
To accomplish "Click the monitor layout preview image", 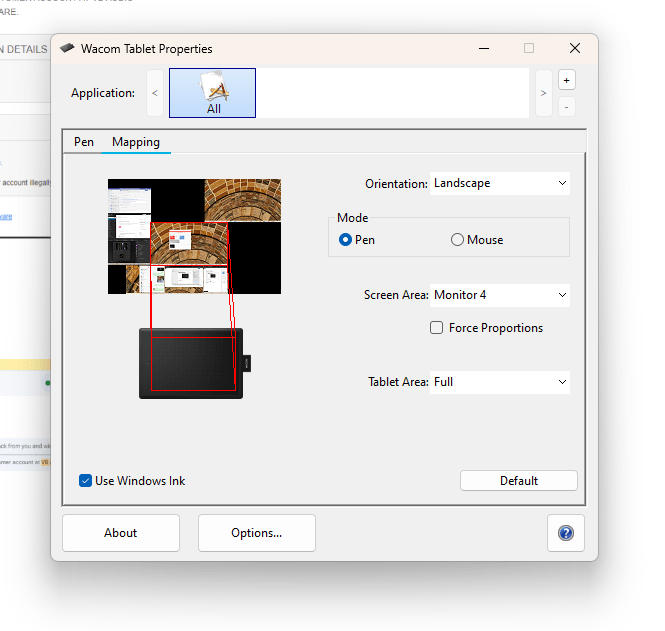I will (x=194, y=236).
